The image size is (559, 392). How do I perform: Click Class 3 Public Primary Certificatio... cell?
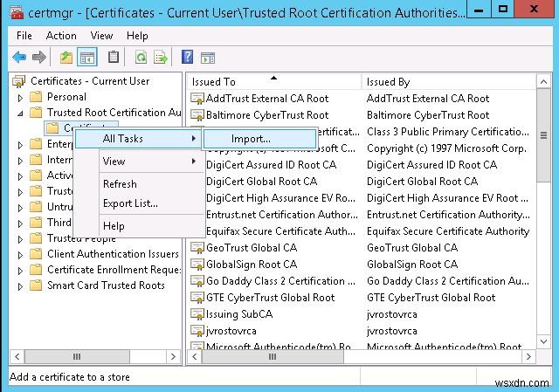[448, 132]
